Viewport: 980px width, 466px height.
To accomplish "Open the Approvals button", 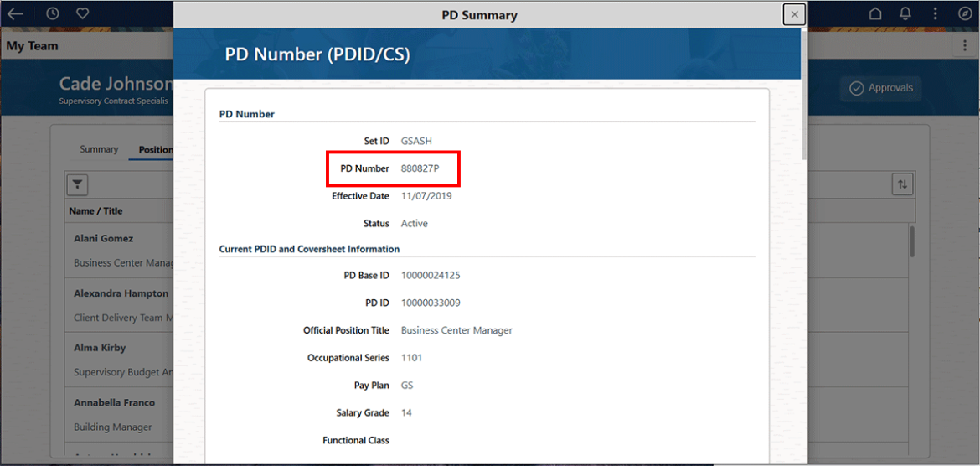I will 881,88.
